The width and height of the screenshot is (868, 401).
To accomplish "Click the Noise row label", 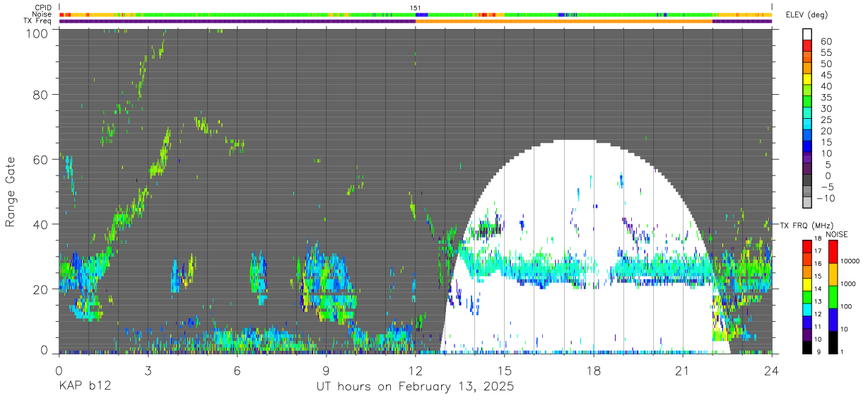I will point(42,14).
